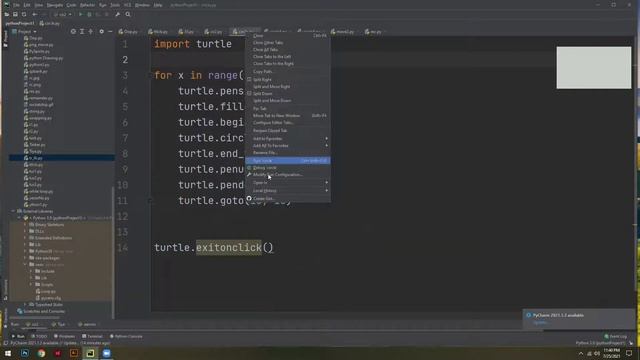Choose Split and Move Down
The image size is (640, 360).
click(x=288, y=100)
